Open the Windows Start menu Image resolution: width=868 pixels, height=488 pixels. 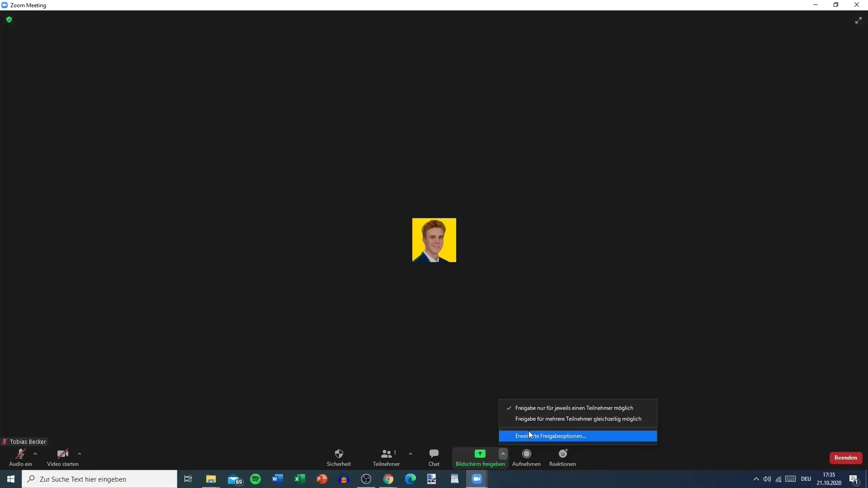(11, 479)
